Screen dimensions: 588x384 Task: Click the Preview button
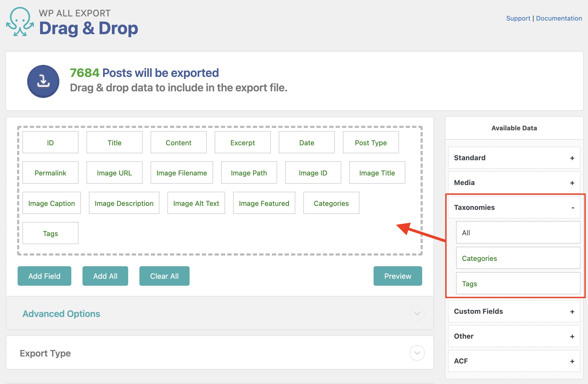tap(397, 276)
